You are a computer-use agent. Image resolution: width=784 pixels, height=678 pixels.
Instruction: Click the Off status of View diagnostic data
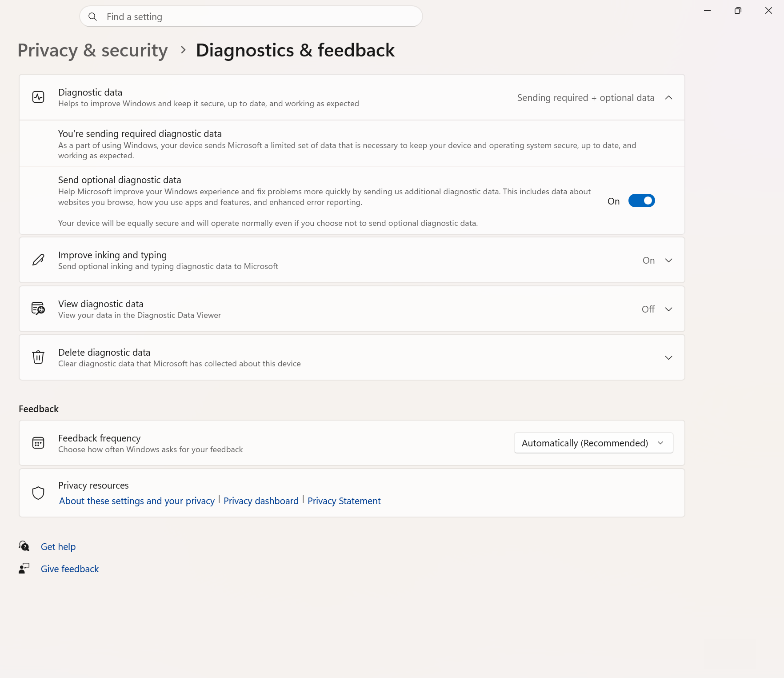[x=648, y=309]
